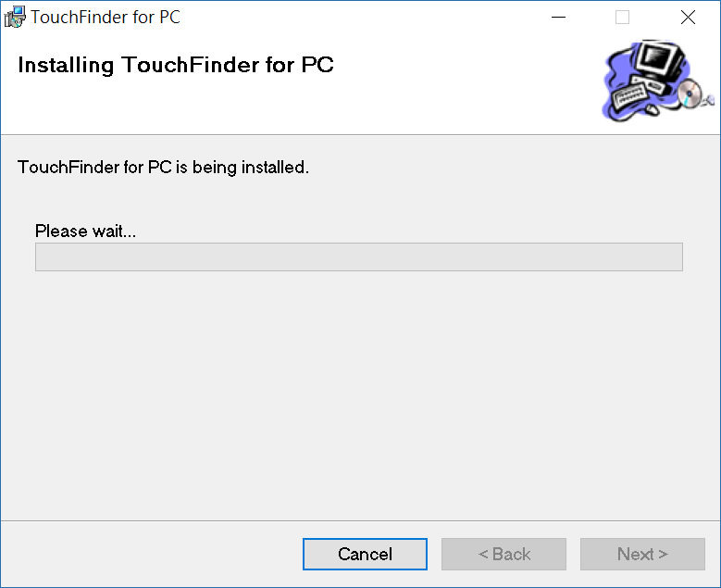The height and width of the screenshot is (588, 721).
Task: Click the 'TouchFinder for PC is being installed.' text
Action: pyautogui.click(x=163, y=168)
